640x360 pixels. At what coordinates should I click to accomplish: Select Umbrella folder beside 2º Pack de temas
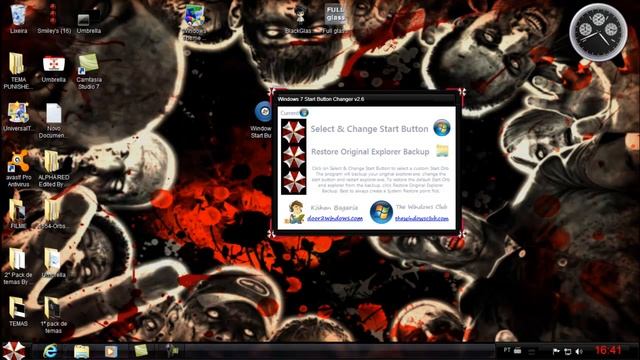53,263
